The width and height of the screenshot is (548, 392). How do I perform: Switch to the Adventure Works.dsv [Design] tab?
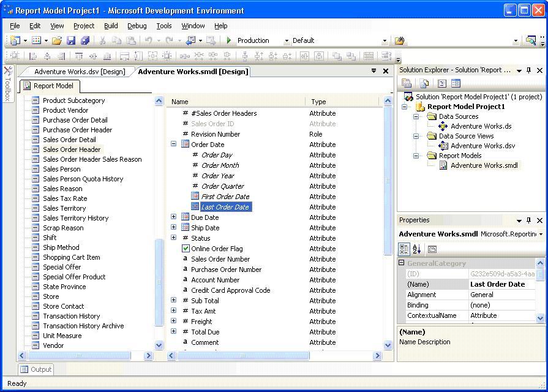79,72
